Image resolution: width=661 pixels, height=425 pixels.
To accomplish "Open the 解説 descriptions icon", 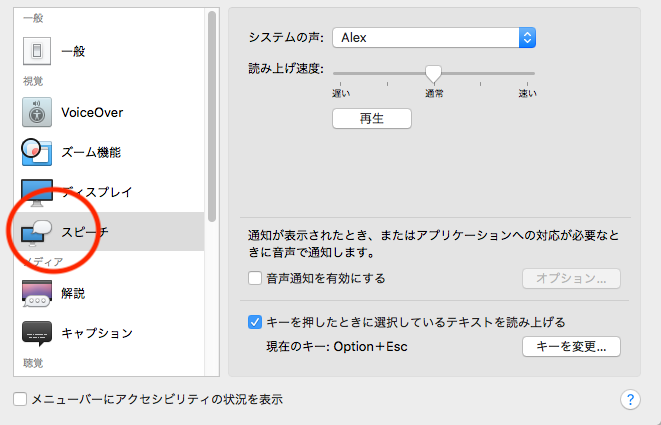I will tap(37, 293).
